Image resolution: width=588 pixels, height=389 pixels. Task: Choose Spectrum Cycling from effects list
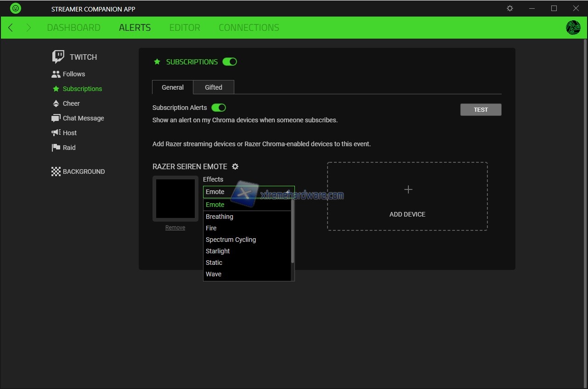231,240
